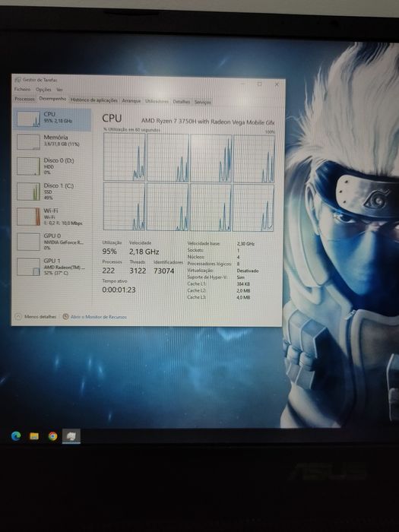Click the bottom-left logical processor graph

[x=124, y=206]
